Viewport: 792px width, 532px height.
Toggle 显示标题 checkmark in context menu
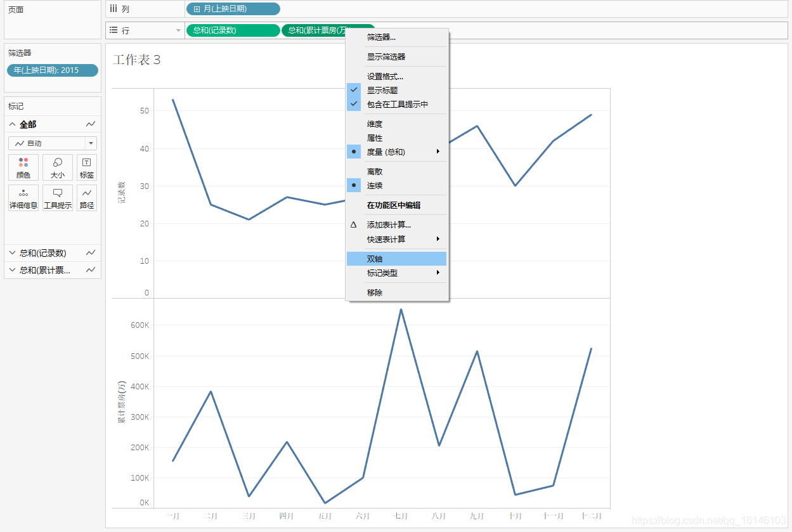(354, 90)
